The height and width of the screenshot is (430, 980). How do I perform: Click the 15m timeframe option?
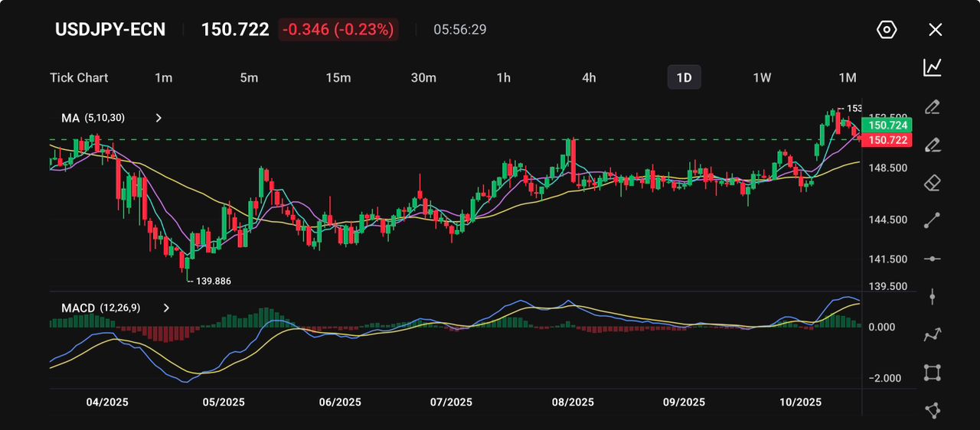(338, 77)
